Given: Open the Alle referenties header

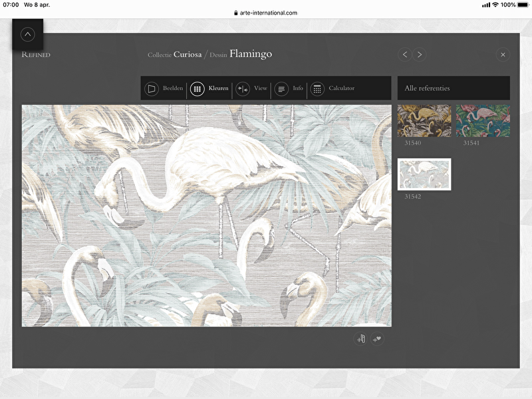Looking at the screenshot, I should click(x=454, y=88).
